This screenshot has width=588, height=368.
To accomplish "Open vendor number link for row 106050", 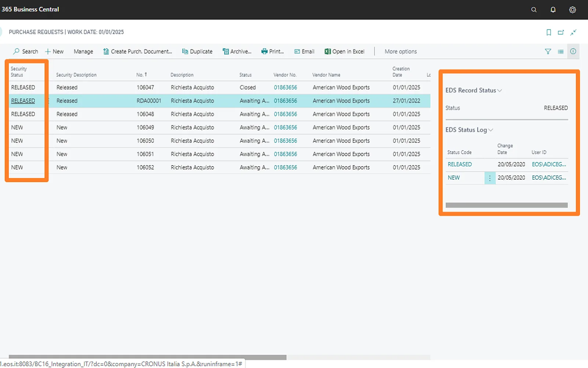I will (x=285, y=141).
